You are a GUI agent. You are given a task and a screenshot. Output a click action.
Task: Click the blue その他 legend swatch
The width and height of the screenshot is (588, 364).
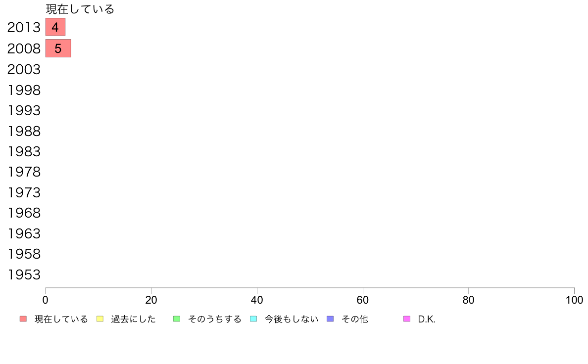coord(330,319)
